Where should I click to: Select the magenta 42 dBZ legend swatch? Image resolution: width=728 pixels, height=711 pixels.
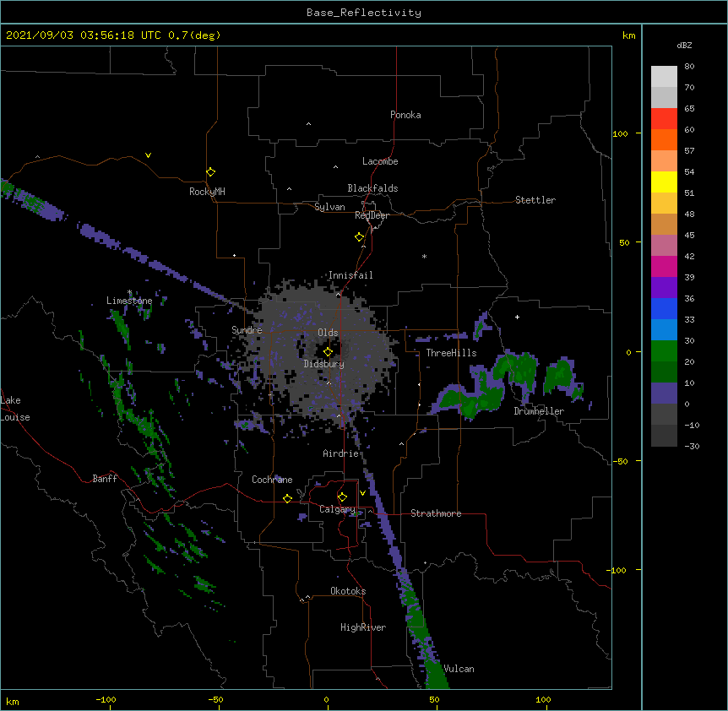(x=664, y=266)
